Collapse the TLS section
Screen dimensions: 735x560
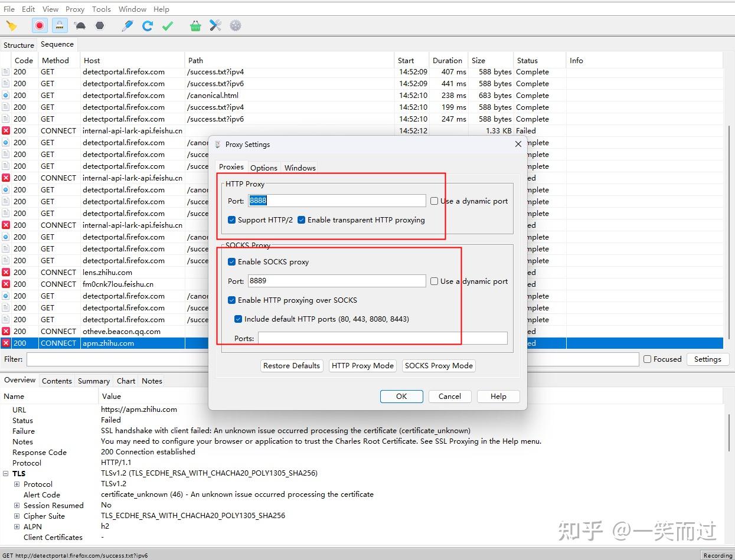(6, 474)
